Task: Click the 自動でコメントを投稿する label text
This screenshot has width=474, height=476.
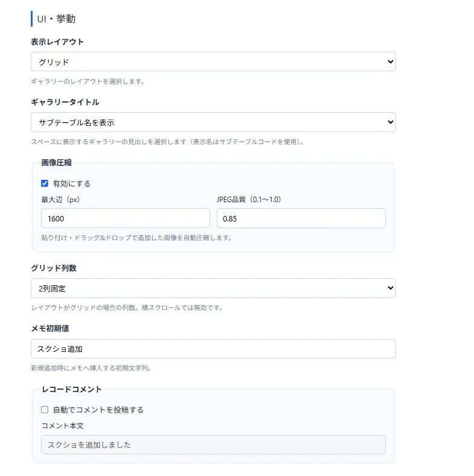Action: click(x=98, y=410)
